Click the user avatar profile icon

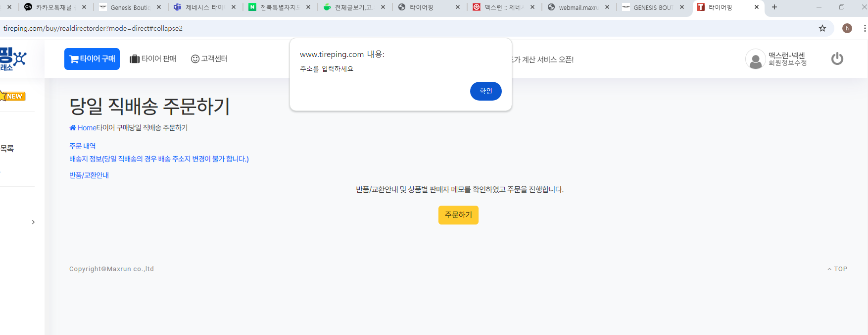[755, 59]
